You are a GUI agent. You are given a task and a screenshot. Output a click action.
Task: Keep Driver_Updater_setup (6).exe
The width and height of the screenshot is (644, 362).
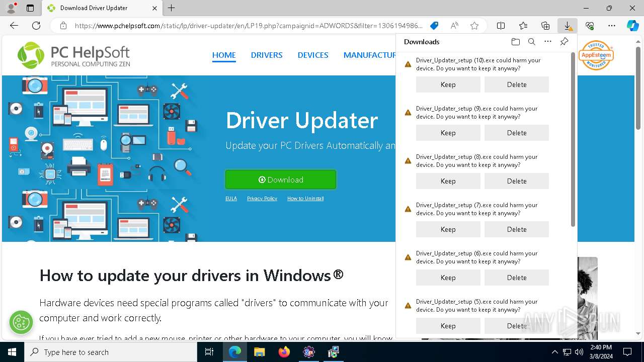point(448,278)
